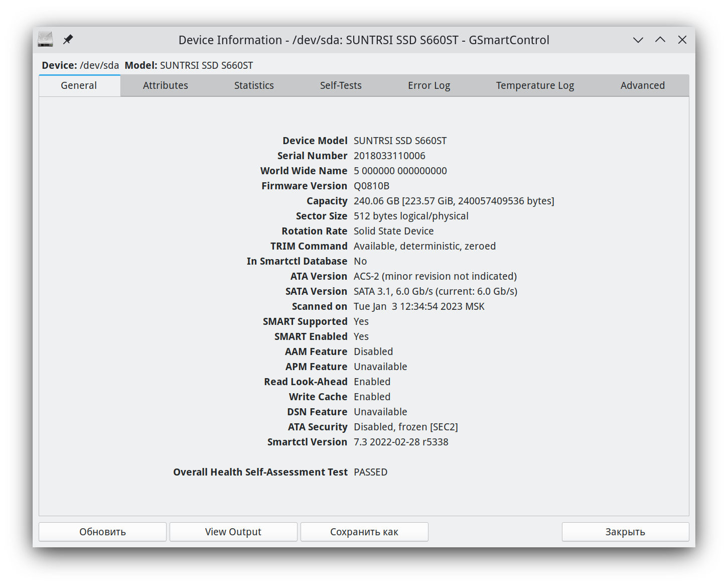The width and height of the screenshot is (728, 586).
Task: Show the Error Log tab
Action: point(429,85)
